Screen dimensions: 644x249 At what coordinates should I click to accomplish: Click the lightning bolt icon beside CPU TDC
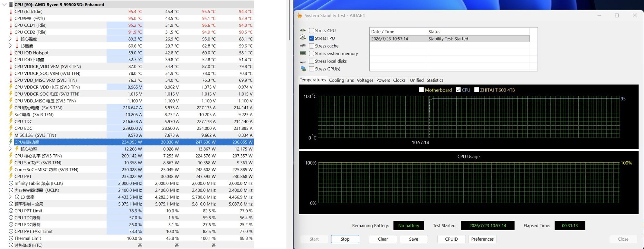pos(11,121)
